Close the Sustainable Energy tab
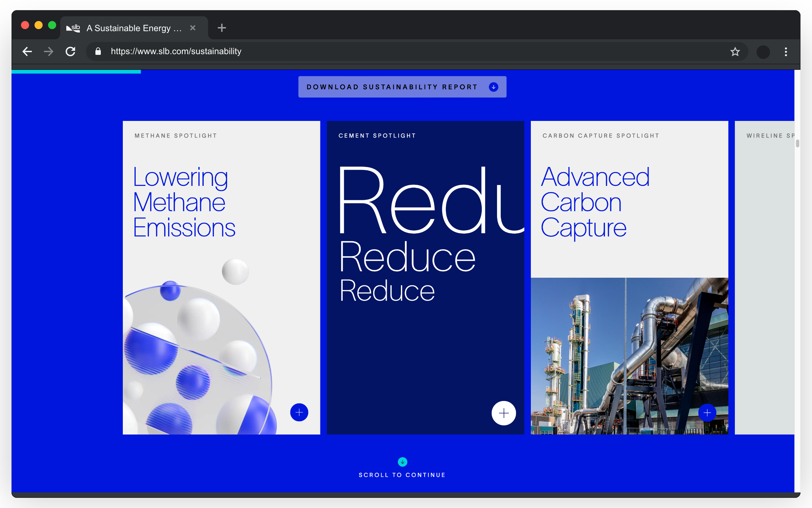This screenshot has height=508, width=812. [x=193, y=28]
